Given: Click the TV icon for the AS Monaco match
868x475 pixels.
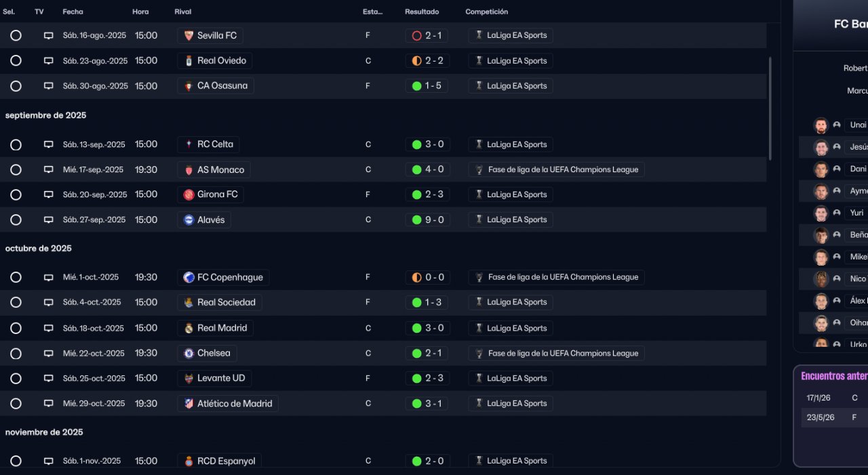Looking at the screenshot, I should pos(48,169).
